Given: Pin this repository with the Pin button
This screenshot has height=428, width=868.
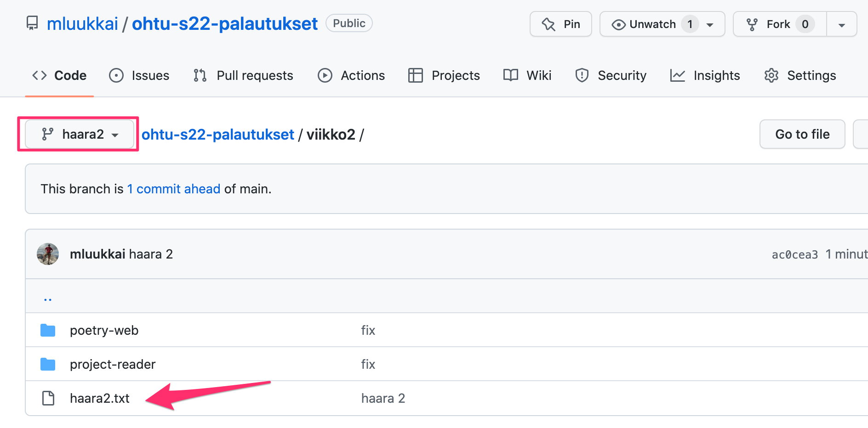Looking at the screenshot, I should (561, 24).
